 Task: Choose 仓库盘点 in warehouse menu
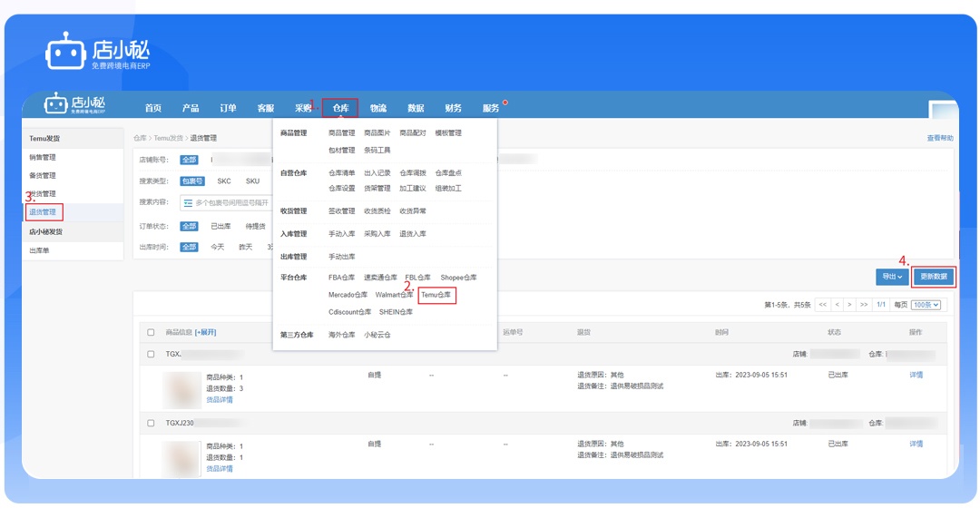448,173
